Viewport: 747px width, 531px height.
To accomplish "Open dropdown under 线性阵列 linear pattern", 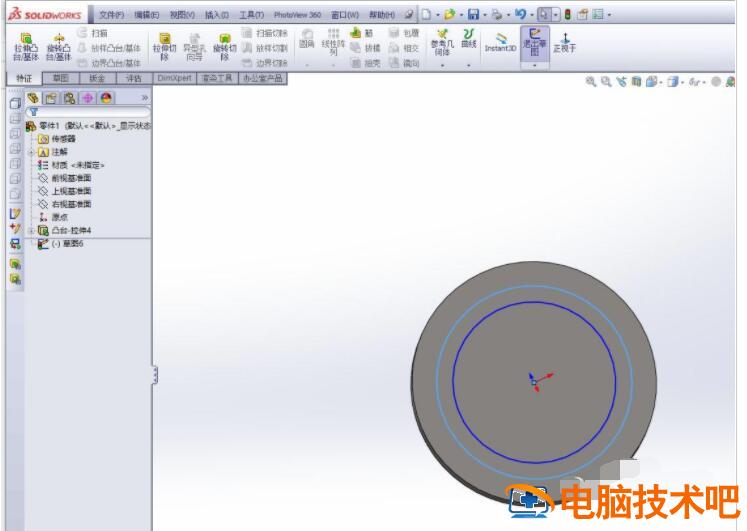I will [x=333, y=65].
